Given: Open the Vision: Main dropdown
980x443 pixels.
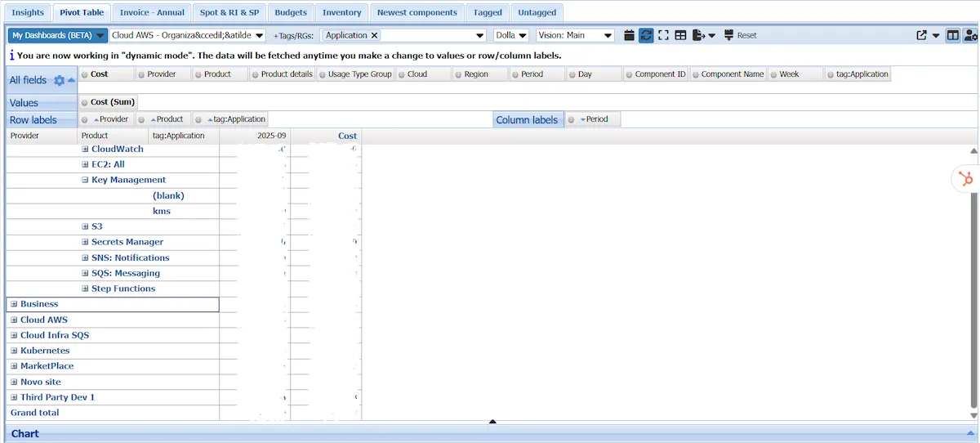Looking at the screenshot, I should coord(575,35).
